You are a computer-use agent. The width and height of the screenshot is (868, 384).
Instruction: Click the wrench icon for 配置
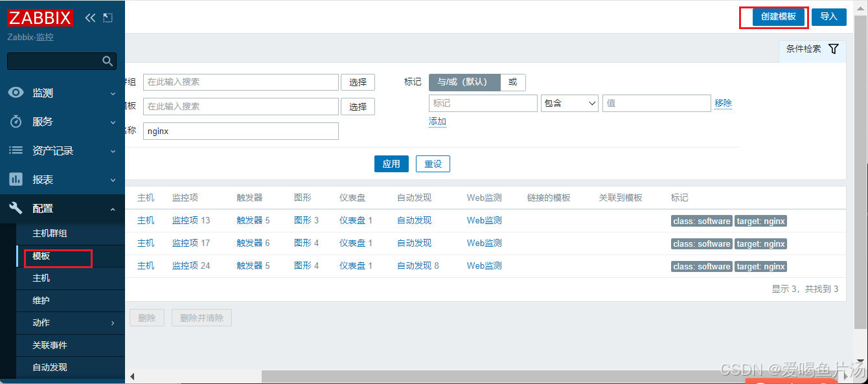coord(16,208)
